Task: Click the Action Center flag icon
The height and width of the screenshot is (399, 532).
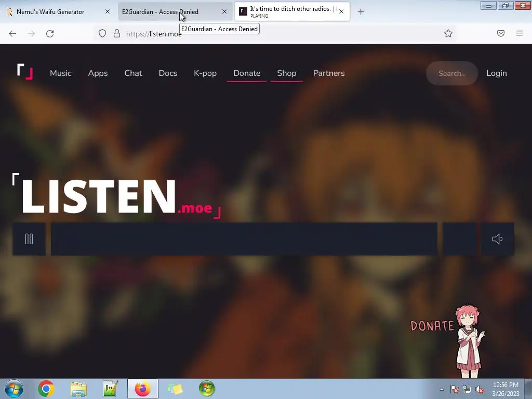Action: pos(455,389)
